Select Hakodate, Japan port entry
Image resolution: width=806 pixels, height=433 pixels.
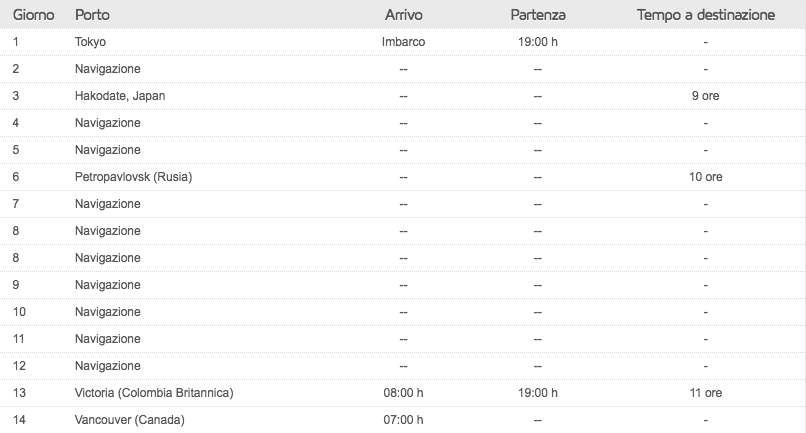(120, 96)
